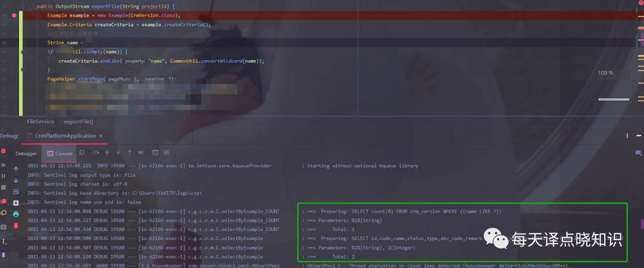The image size is (644, 268).
Task: Close the CrmPlatformApplication debug tab
Action: (x=101, y=136)
